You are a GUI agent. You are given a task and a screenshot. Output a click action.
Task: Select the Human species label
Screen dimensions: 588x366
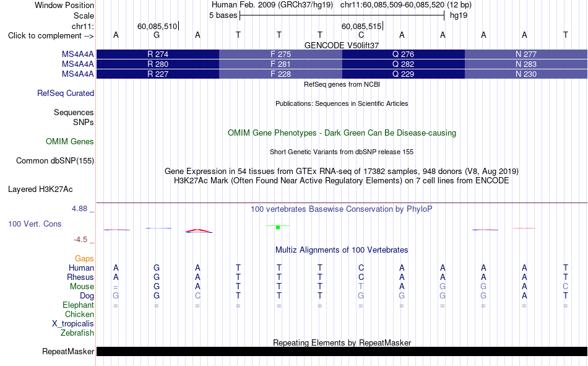[81, 268]
